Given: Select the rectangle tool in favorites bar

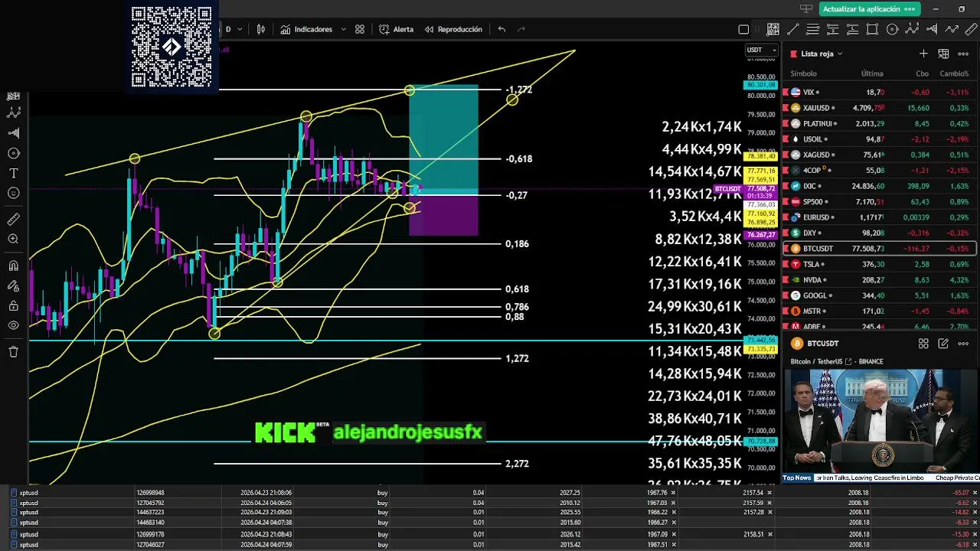Looking at the screenshot, I should (x=872, y=30).
